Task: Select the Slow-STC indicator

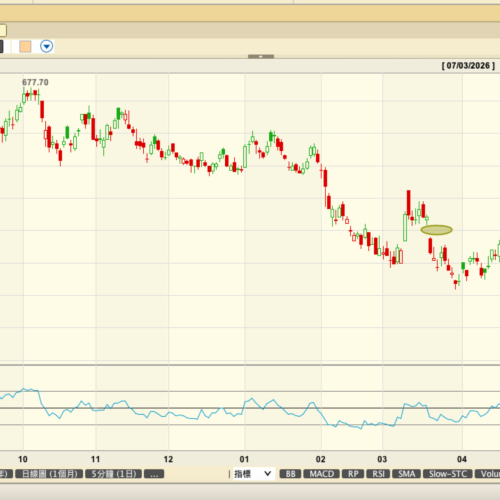Action: tap(448, 474)
